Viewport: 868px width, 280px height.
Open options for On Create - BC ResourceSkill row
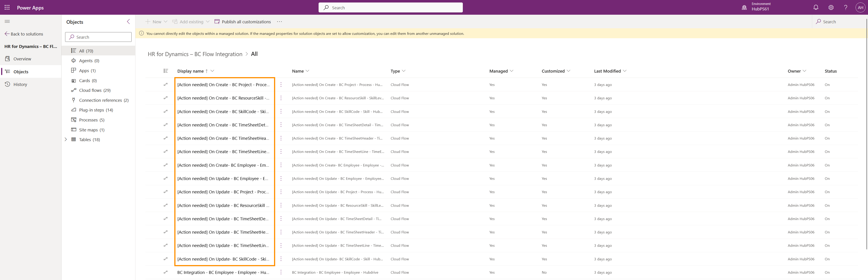281,98
